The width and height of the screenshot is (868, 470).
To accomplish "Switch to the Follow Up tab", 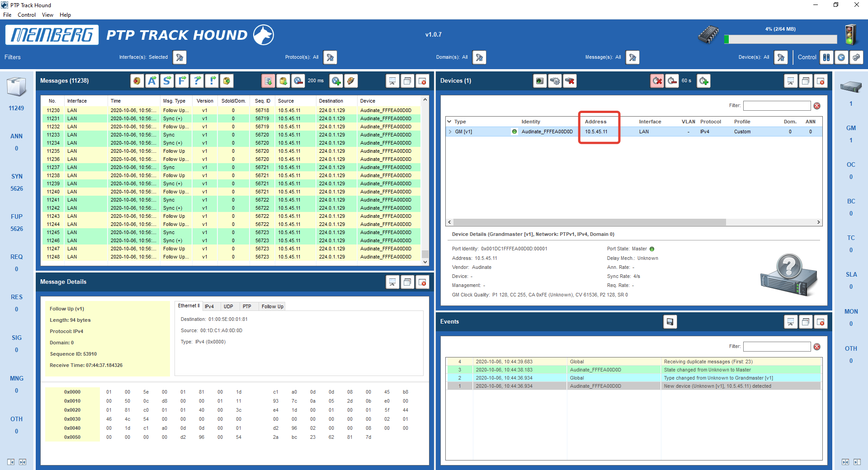I will pyautogui.click(x=273, y=306).
